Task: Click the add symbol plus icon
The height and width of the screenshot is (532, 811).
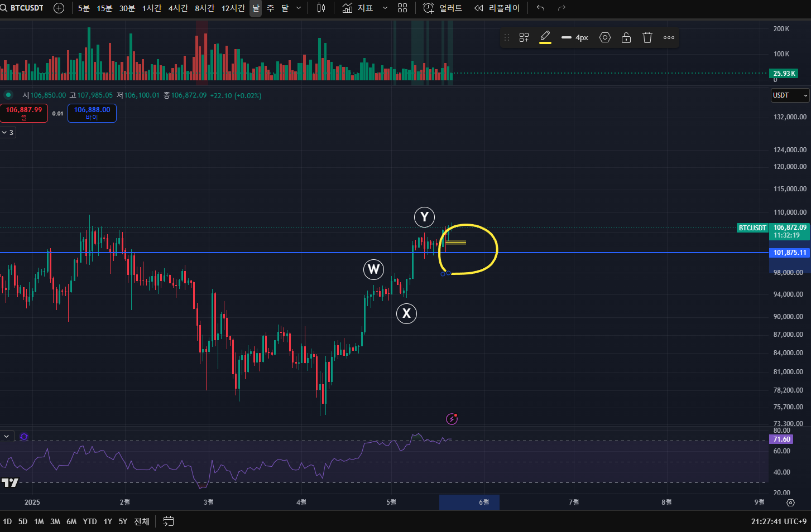Action: click(59, 8)
